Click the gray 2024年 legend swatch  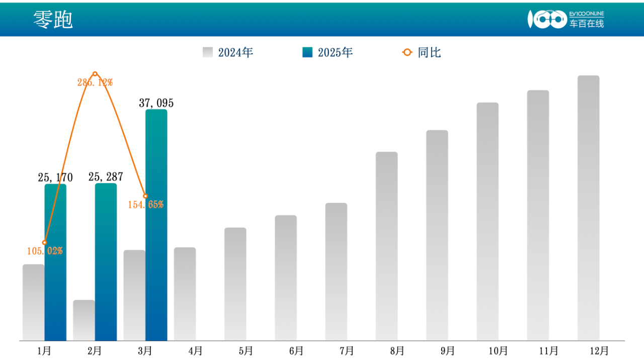207,52
